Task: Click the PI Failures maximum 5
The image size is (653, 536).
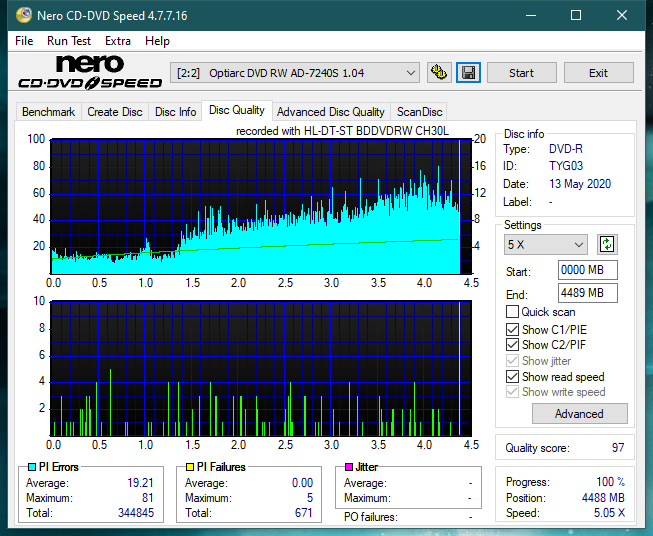Action: point(309,498)
